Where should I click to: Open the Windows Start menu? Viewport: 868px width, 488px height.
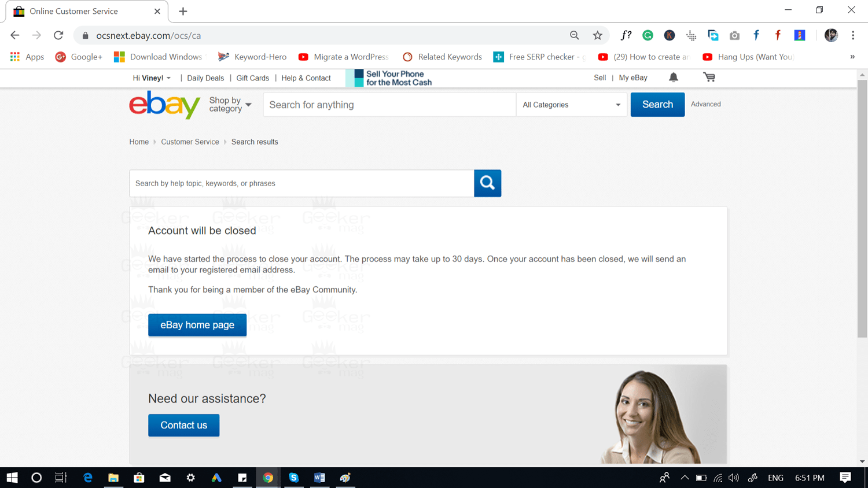point(12,478)
